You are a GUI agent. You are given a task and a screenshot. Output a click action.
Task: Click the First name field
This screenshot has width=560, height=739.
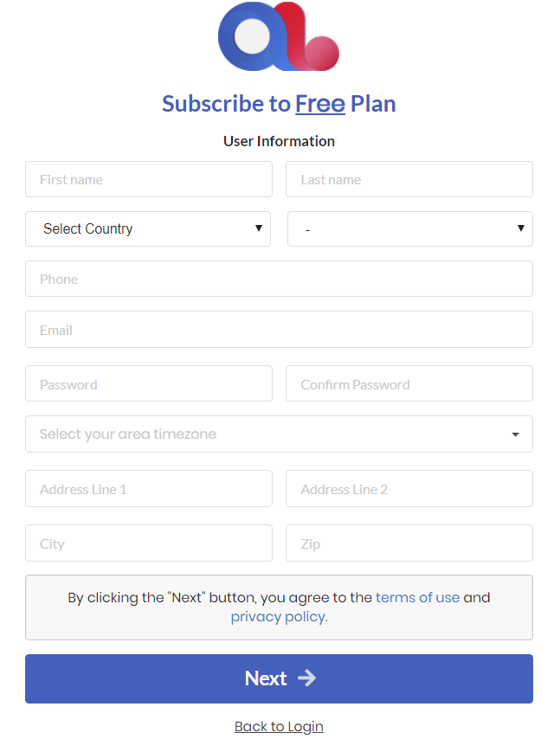coord(149,180)
